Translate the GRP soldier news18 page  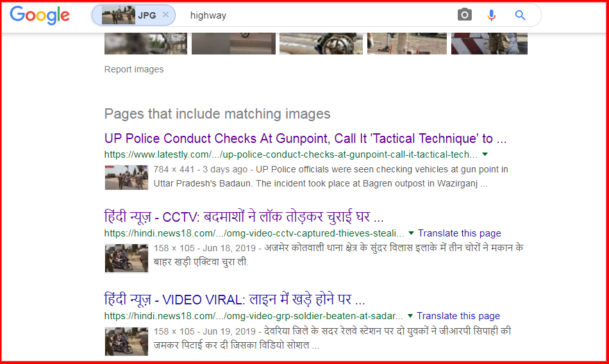tap(458, 316)
